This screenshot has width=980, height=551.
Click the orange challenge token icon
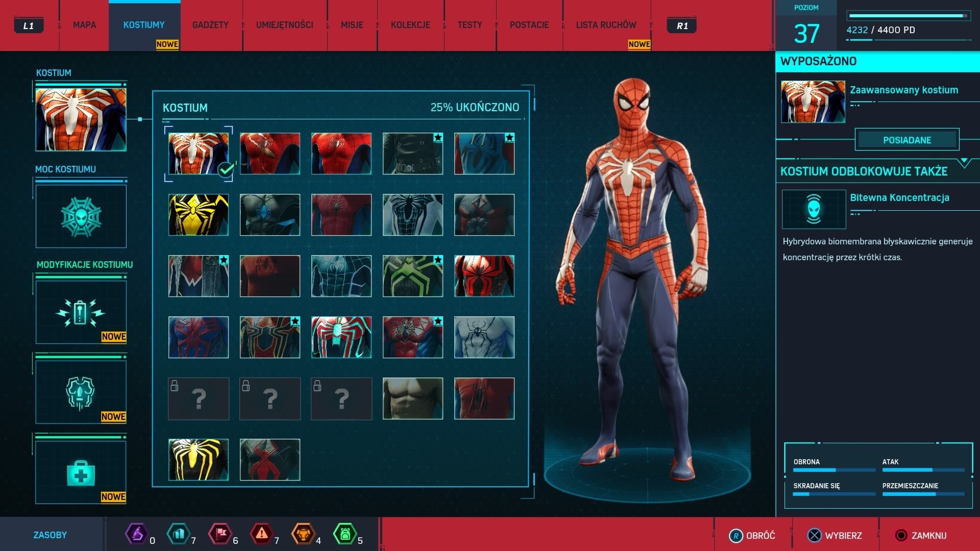pos(303,534)
